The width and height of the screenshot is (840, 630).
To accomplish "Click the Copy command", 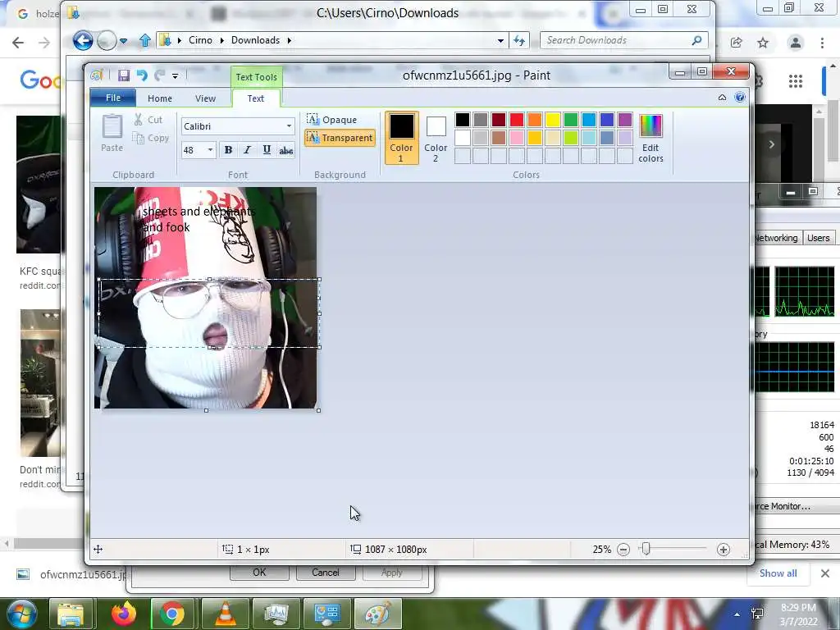I will click(x=151, y=138).
